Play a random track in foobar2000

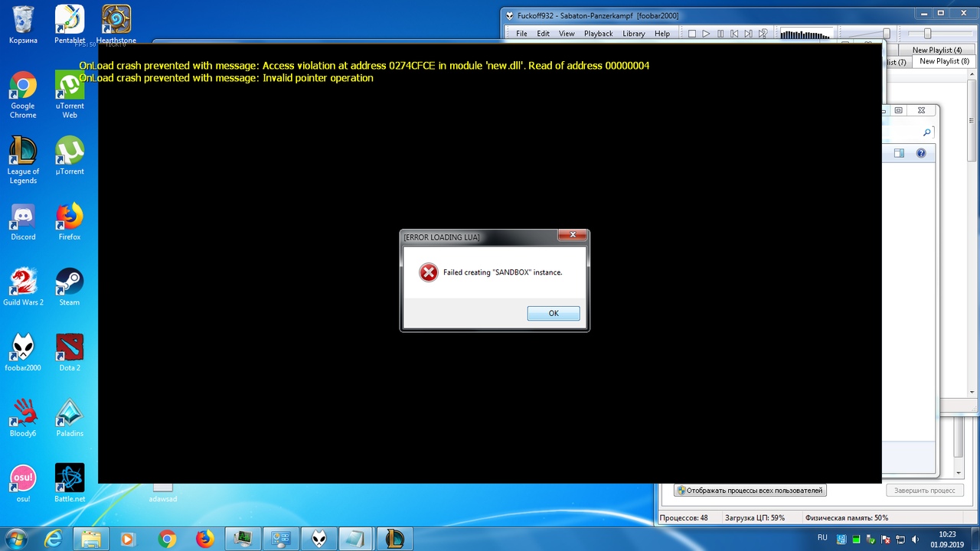pos(763,34)
